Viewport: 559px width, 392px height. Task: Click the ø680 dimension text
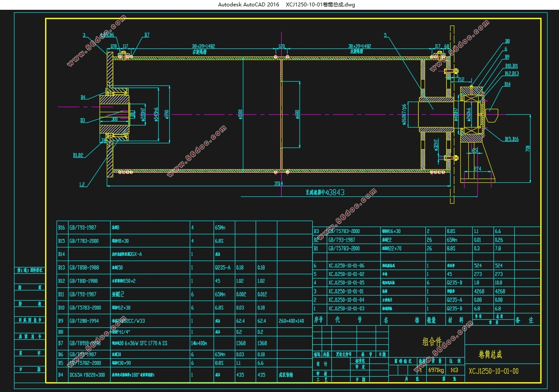coord(297,115)
